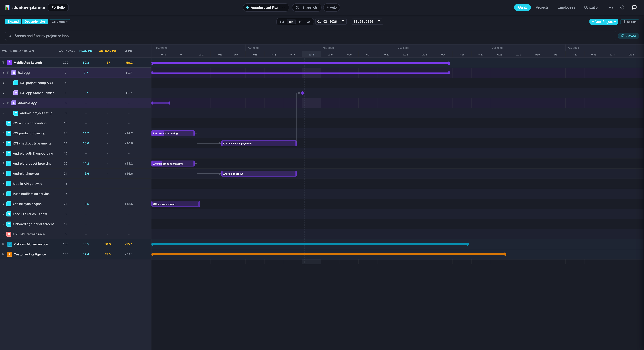Click the T icon of Offline sync engine
The width and height of the screenshot is (644, 350).
(x=9, y=204)
